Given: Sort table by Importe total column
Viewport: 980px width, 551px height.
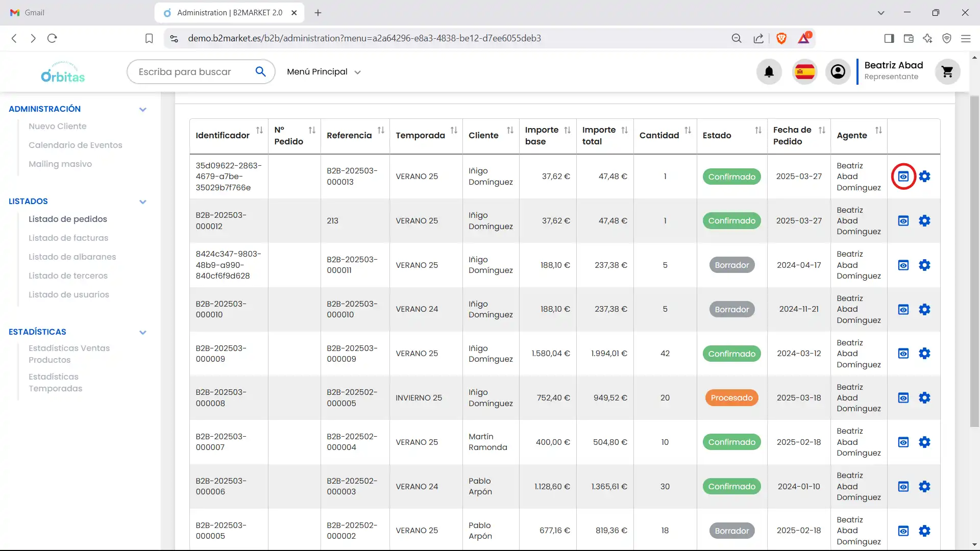Looking at the screenshot, I should point(624,130).
